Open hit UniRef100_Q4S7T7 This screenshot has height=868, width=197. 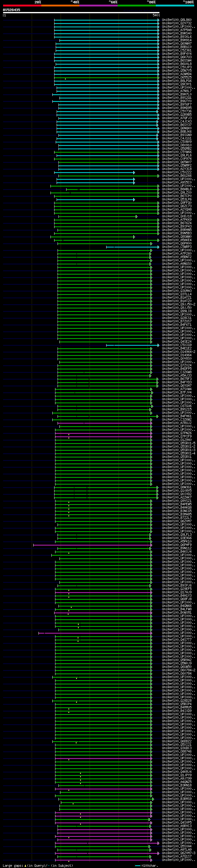coord(177,640)
